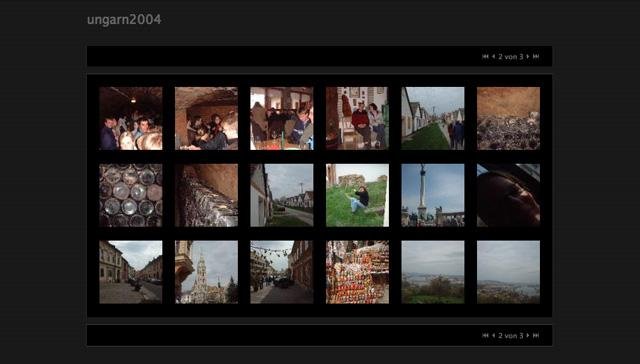Click '2 von 3' text in bottom pager
640x364 pixels.
(x=511, y=336)
